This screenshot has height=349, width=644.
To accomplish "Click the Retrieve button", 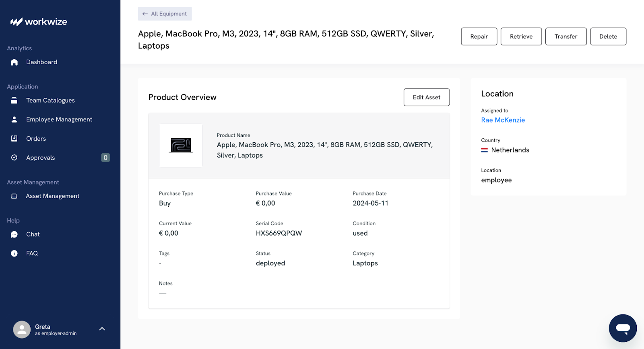I will click(521, 37).
